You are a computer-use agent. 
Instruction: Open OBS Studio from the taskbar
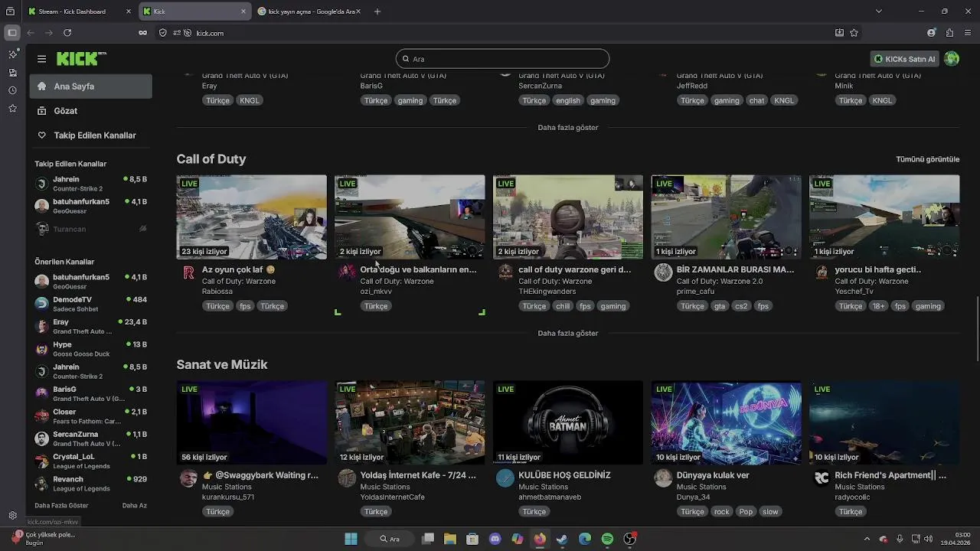[x=630, y=539]
